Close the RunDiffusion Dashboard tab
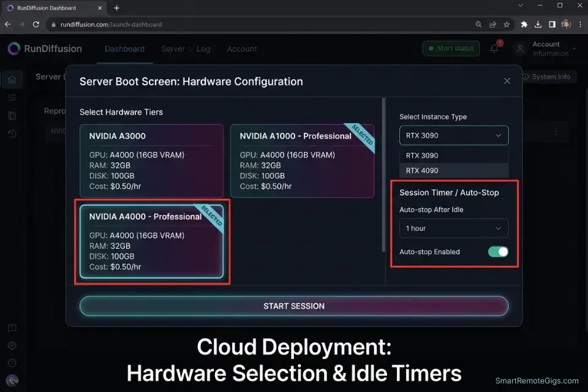This screenshot has height=392, width=588. point(100,8)
